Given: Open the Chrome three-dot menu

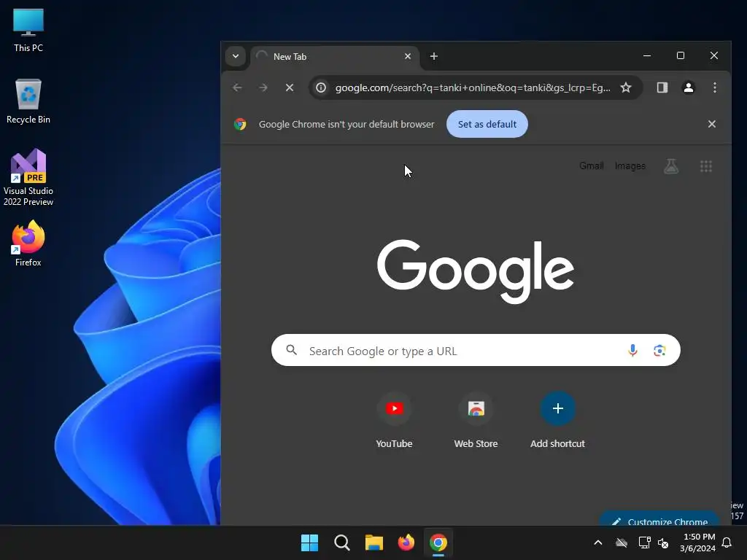Looking at the screenshot, I should pyautogui.click(x=715, y=87).
